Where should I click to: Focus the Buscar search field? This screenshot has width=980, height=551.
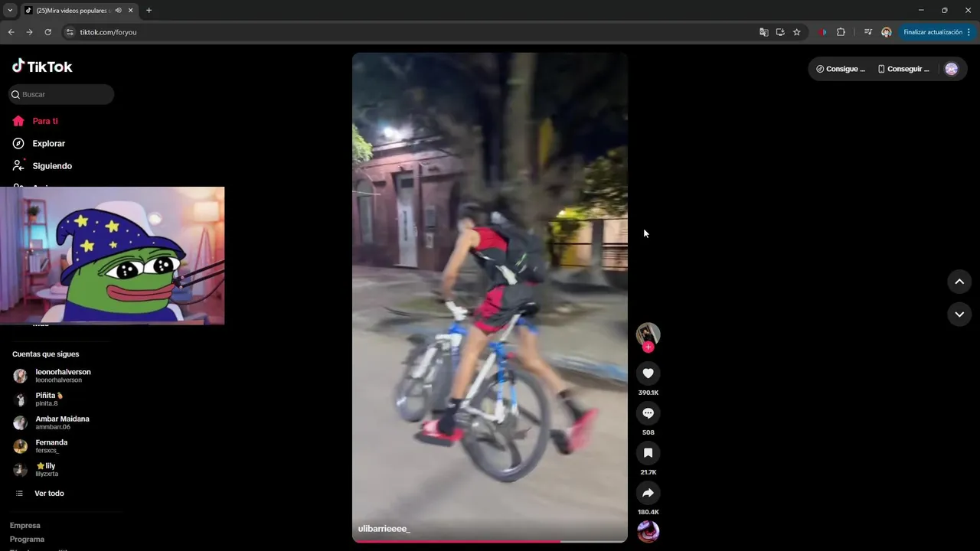coord(61,94)
